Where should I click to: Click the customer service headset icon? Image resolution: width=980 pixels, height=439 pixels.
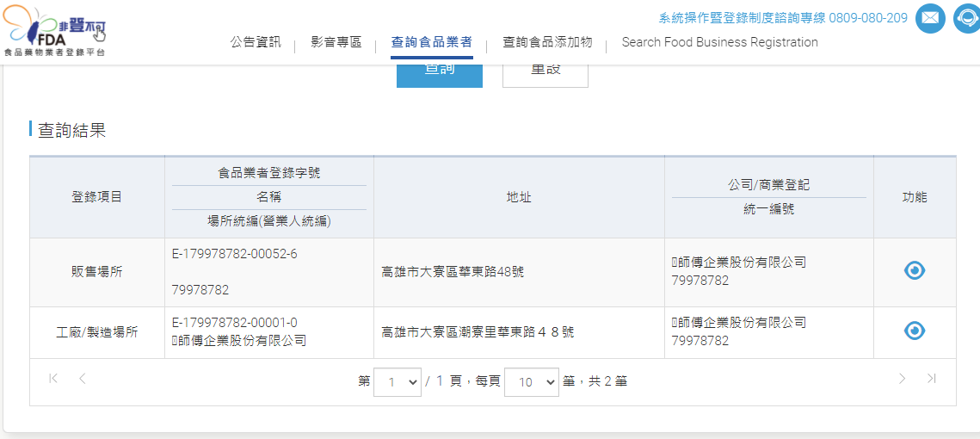[x=968, y=18]
